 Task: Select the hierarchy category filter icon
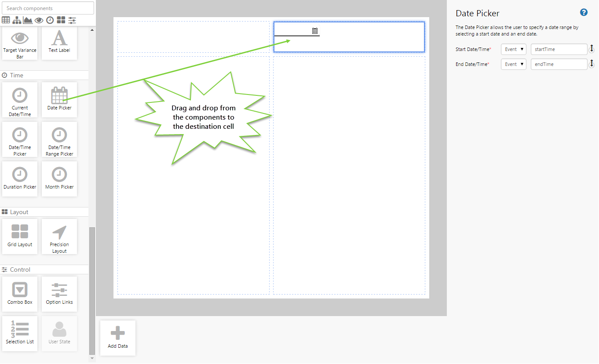[x=17, y=20]
